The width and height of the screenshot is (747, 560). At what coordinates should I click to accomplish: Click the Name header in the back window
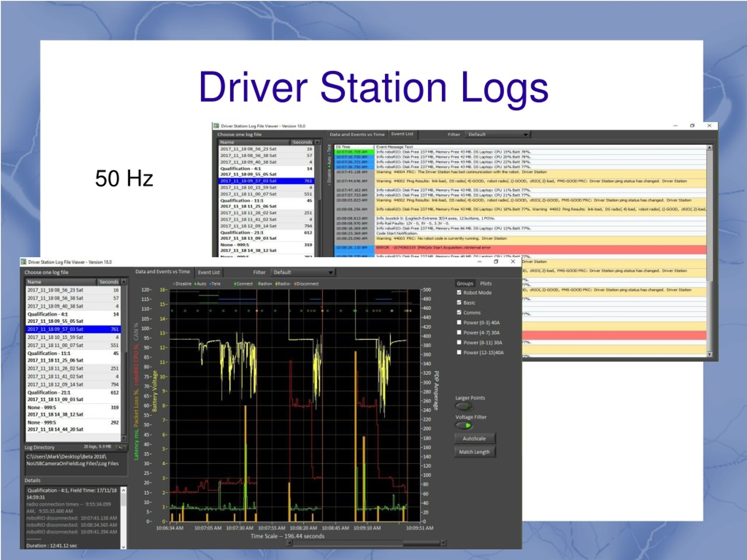(254, 142)
